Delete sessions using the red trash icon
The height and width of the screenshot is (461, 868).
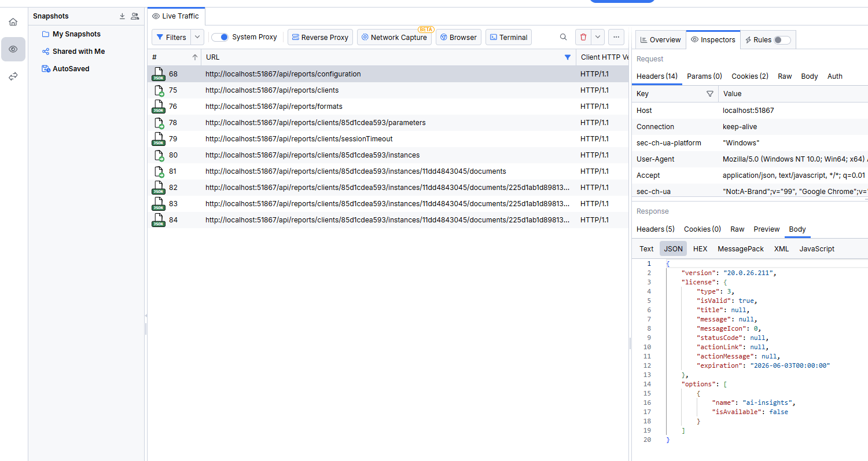[x=583, y=36]
